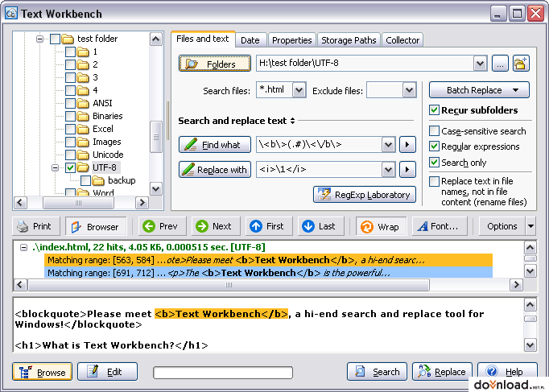Jump to the Last match
Screen dimensions: 549x392
(x=320, y=226)
